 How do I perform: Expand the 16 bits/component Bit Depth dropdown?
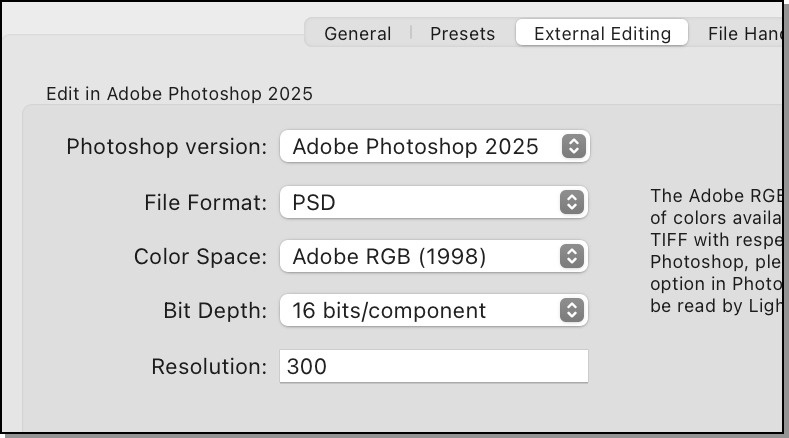click(x=434, y=310)
